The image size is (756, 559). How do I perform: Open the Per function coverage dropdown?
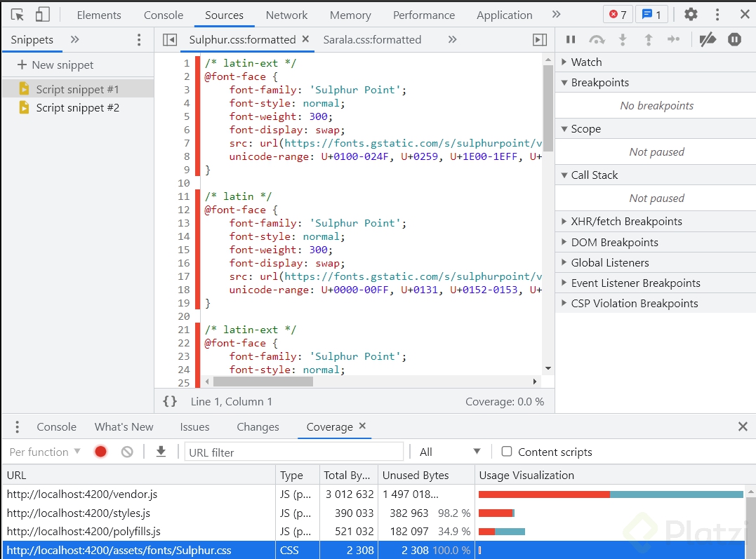45,452
